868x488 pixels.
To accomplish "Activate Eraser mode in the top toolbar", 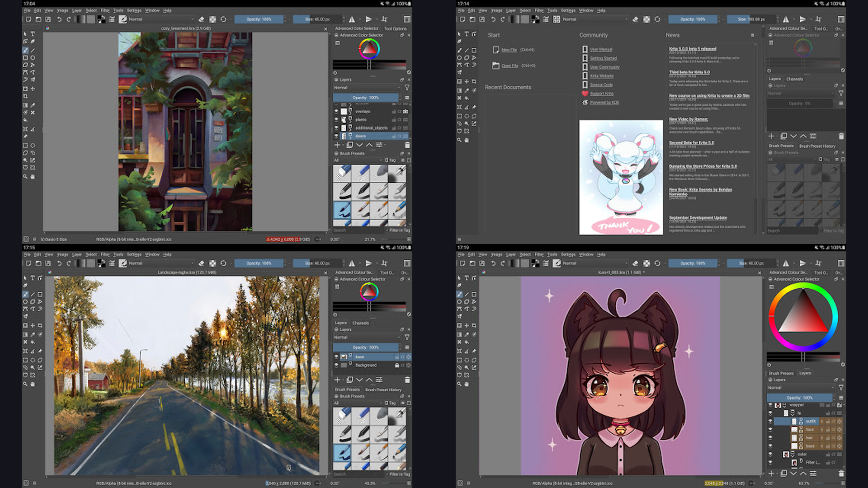I will 202,19.
